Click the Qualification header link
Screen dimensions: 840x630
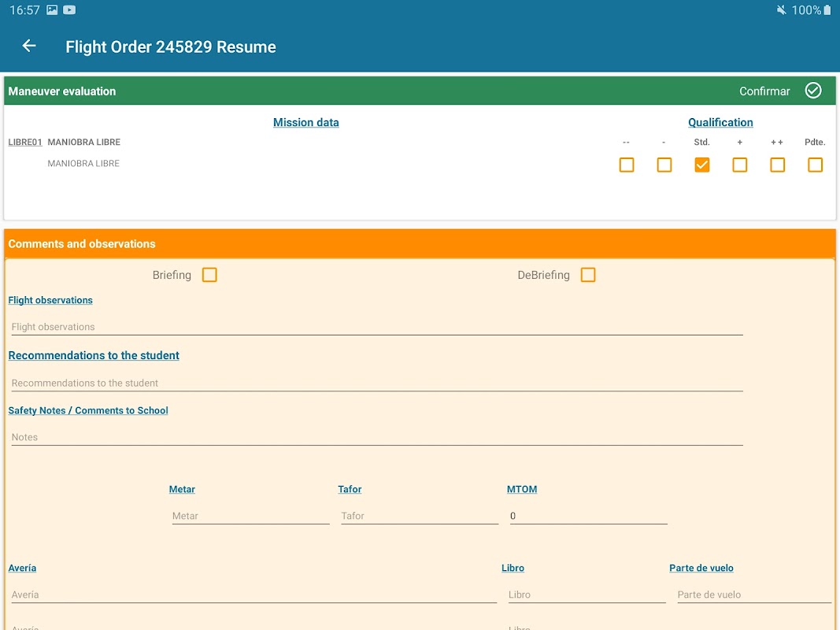720,122
